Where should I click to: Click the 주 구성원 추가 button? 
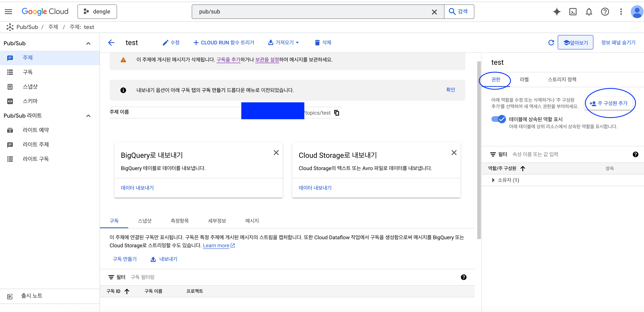(x=609, y=103)
